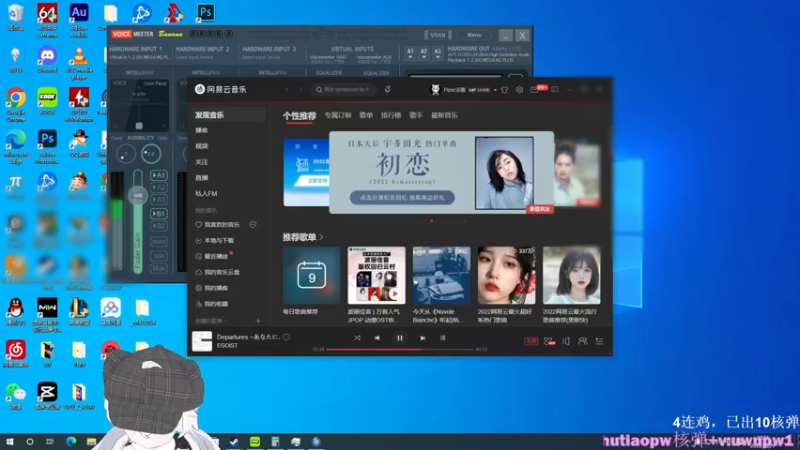
Task: Open the volume speaker icon
Action: point(566,341)
